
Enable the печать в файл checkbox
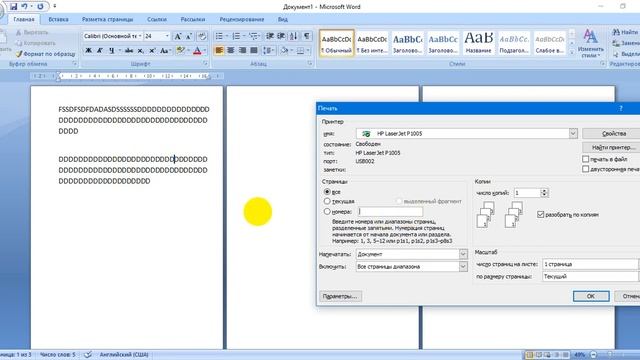(x=585, y=159)
